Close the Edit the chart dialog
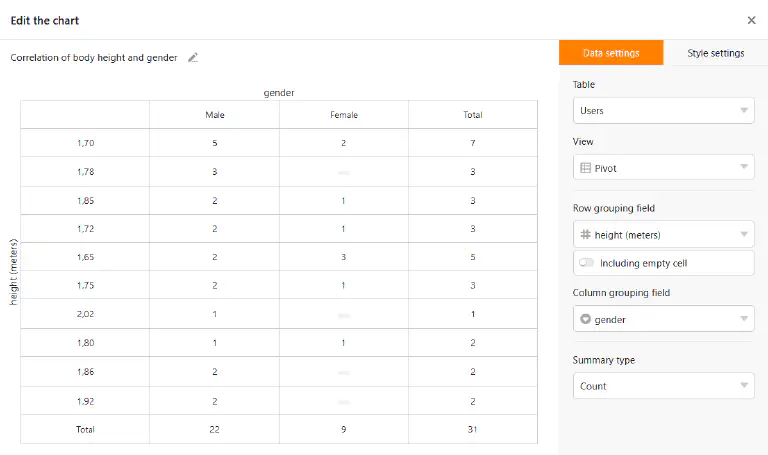The image size is (768, 455). pos(751,20)
